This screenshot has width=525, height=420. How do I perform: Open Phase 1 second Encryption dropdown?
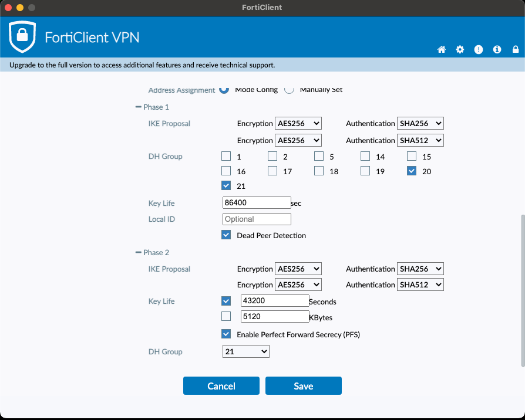[x=298, y=140]
